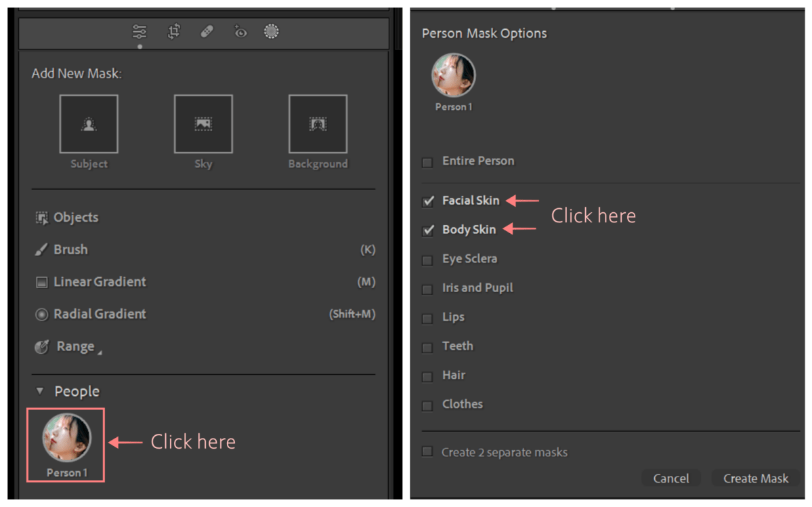Select the Red Eye correction icon

point(240,31)
